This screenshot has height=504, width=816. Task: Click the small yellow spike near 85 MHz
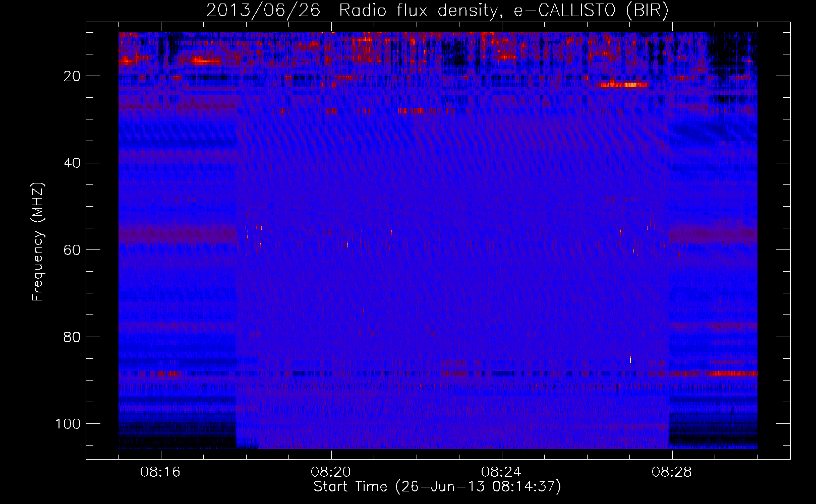[x=630, y=359]
